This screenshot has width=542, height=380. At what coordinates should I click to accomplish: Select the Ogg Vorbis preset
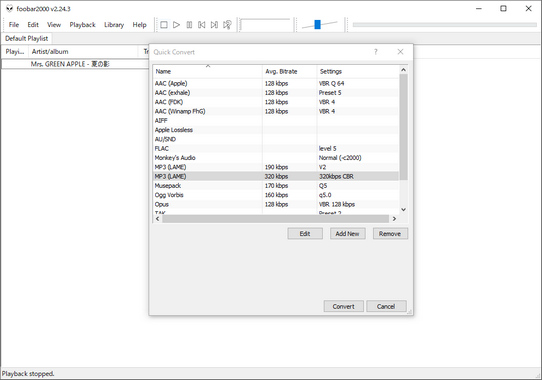(276, 195)
